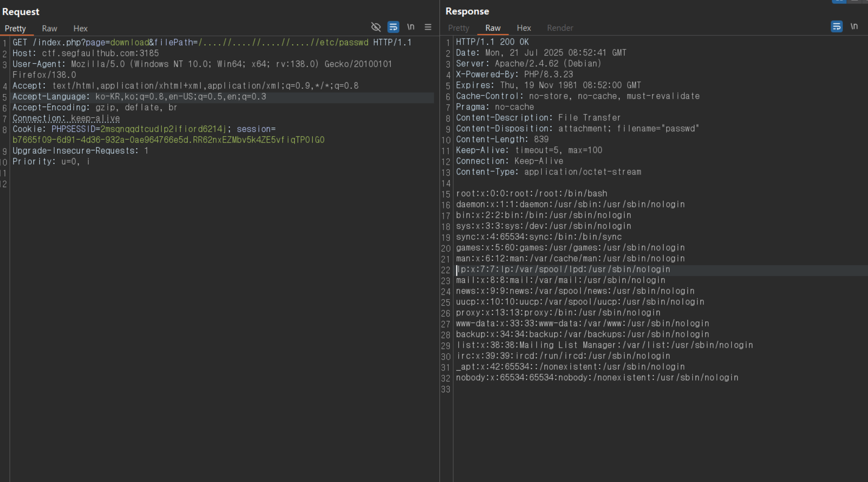Screen dimensions: 868x482
Task: Click the HTTP/1.1 200 OK status line
Action: point(492,42)
